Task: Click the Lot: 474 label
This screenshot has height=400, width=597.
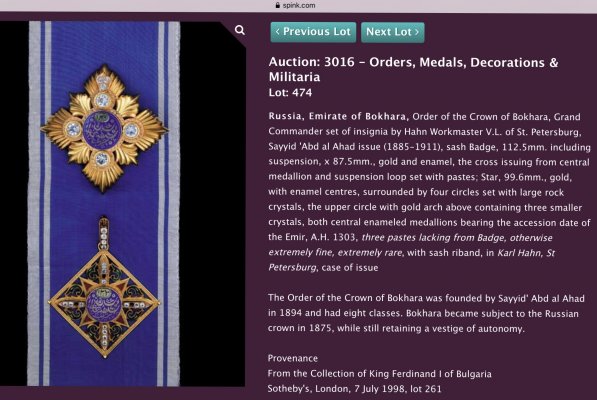Action: click(x=290, y=92)
